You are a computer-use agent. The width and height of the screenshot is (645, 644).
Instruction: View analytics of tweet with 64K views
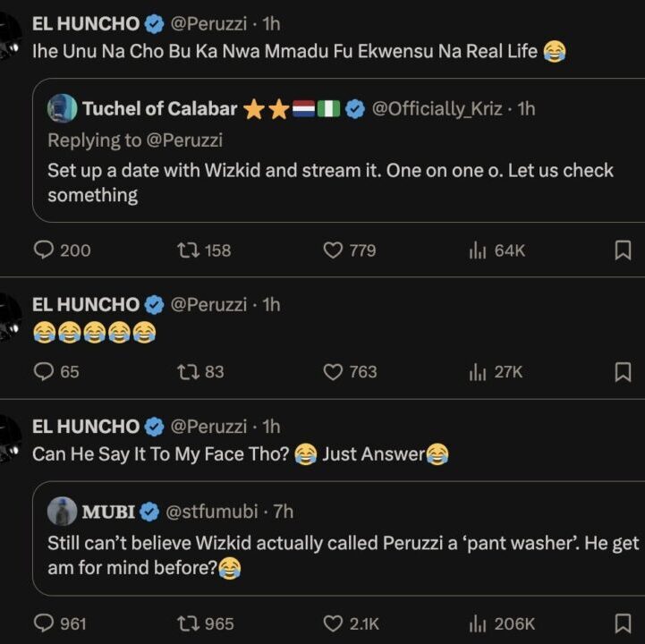tap(478, 250)
